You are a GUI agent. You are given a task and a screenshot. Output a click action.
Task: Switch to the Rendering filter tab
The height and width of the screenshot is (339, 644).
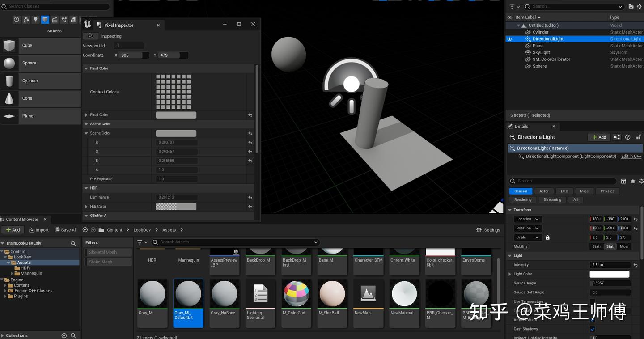522,200
